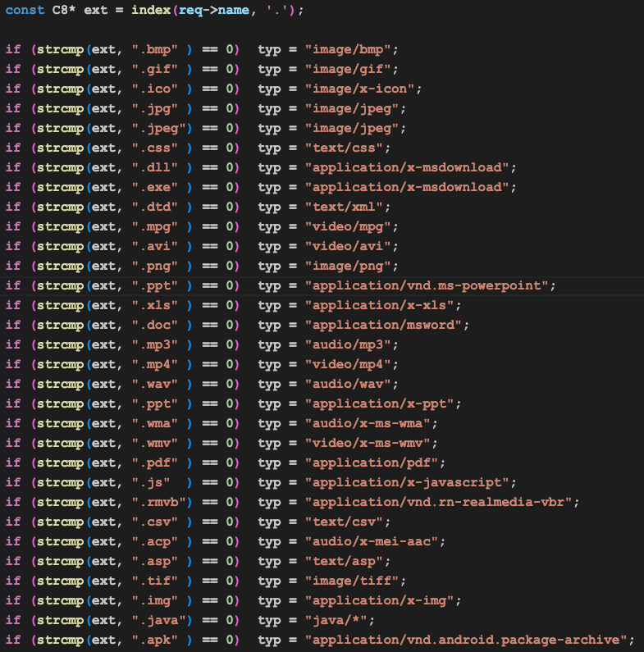Click the "application/vnd.ms-powerpoint" string
Viewport: 644px width, 652px height.
pyautogui.click(x=427, y=285)
